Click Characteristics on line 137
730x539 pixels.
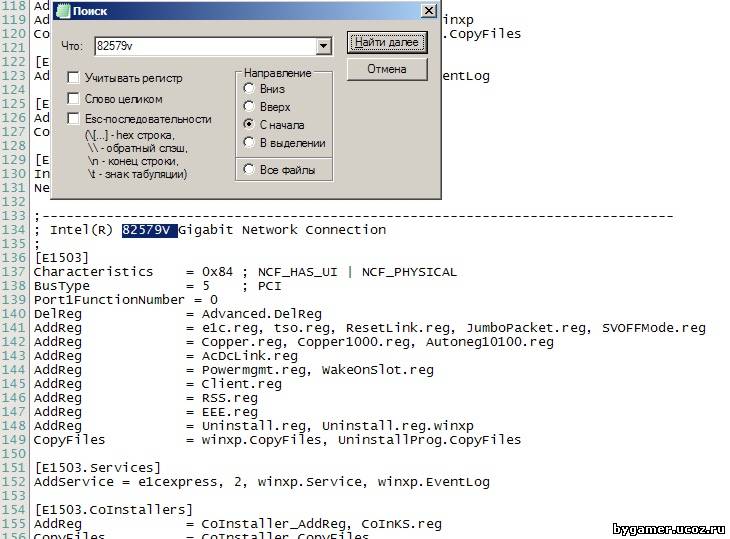click(x=94, y=272)
